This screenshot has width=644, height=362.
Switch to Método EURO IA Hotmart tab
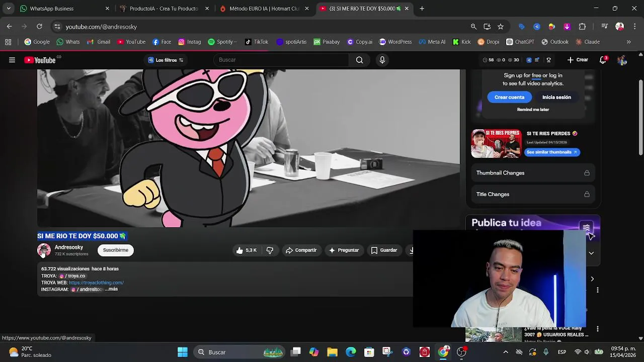pyautogui.click(x=264, y=9)
